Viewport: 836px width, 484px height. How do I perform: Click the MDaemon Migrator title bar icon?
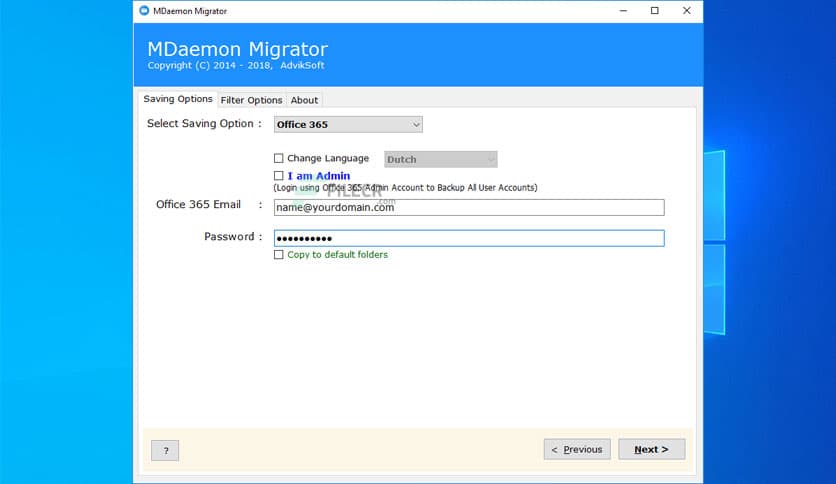tap(144, 11)
